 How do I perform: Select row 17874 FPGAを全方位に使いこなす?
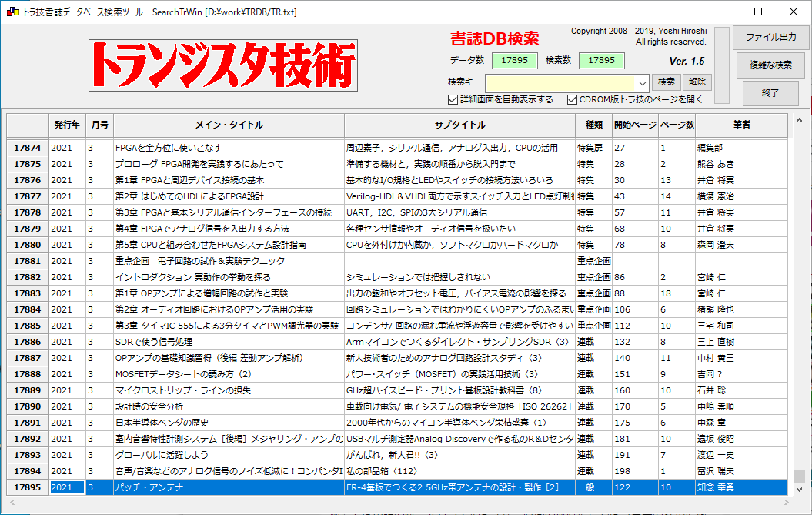pyautogui.click(x=229, y=148)
